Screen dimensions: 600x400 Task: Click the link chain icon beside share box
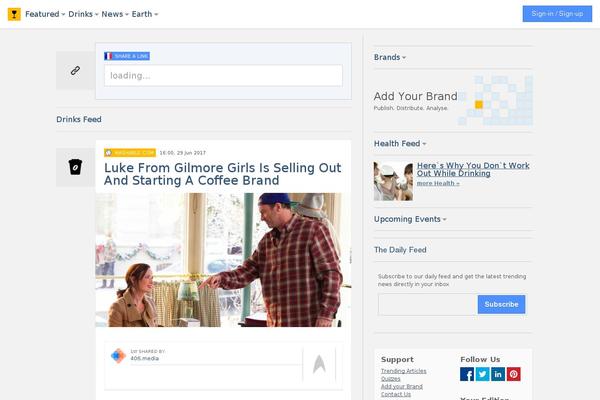pos(75,70)
